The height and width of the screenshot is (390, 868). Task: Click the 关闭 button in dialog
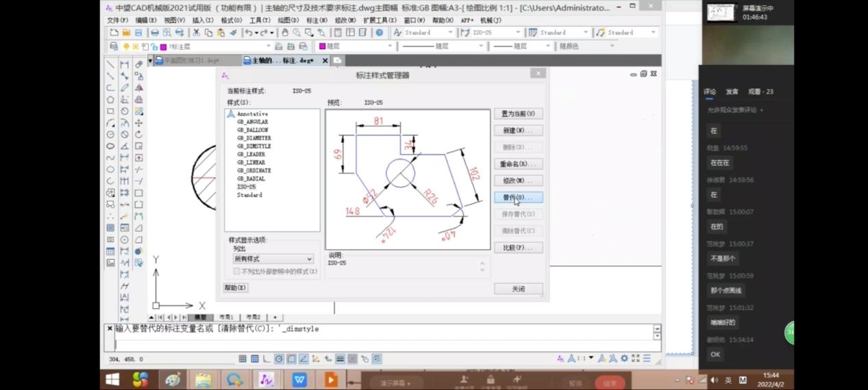[x=518, y=289]
